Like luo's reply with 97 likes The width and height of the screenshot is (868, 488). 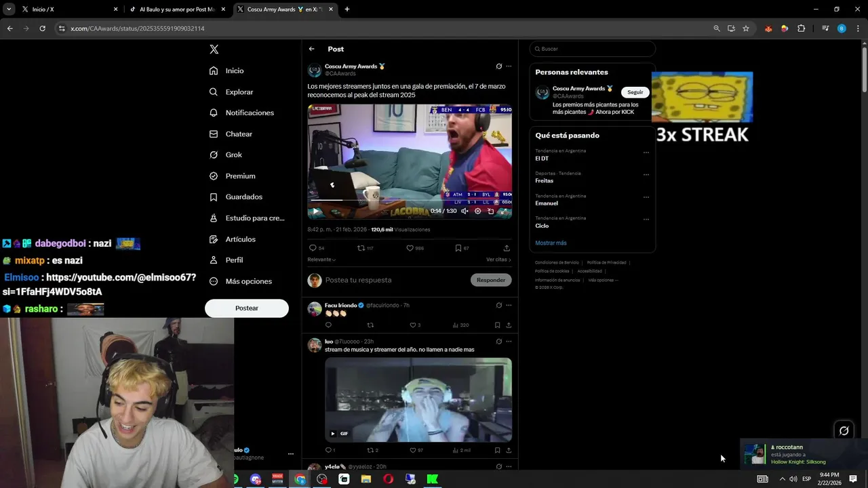point(416,450)
